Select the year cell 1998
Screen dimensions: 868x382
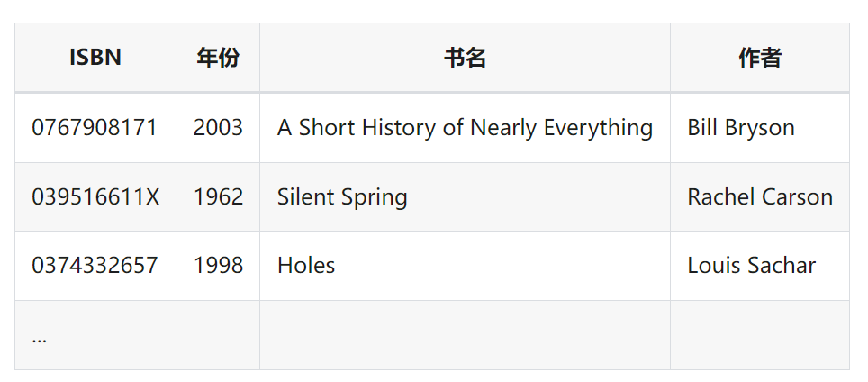pos(218,266)
